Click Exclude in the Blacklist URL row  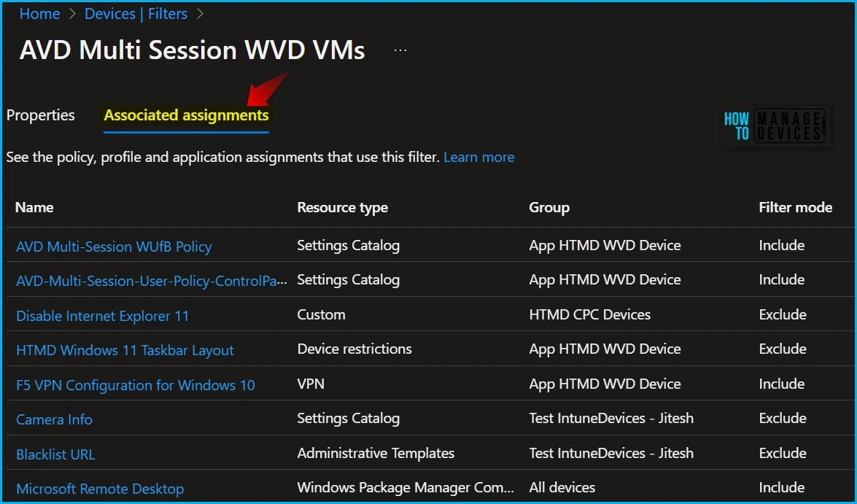[783, 453]
